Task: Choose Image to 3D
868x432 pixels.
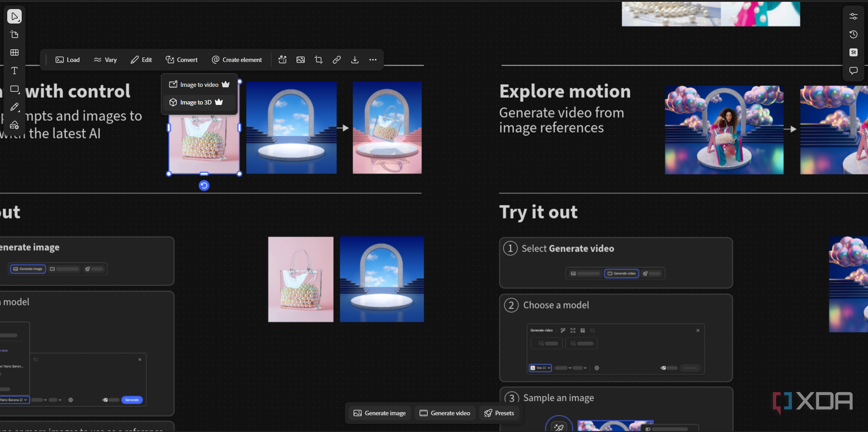Action: click(x=199, y=102)
